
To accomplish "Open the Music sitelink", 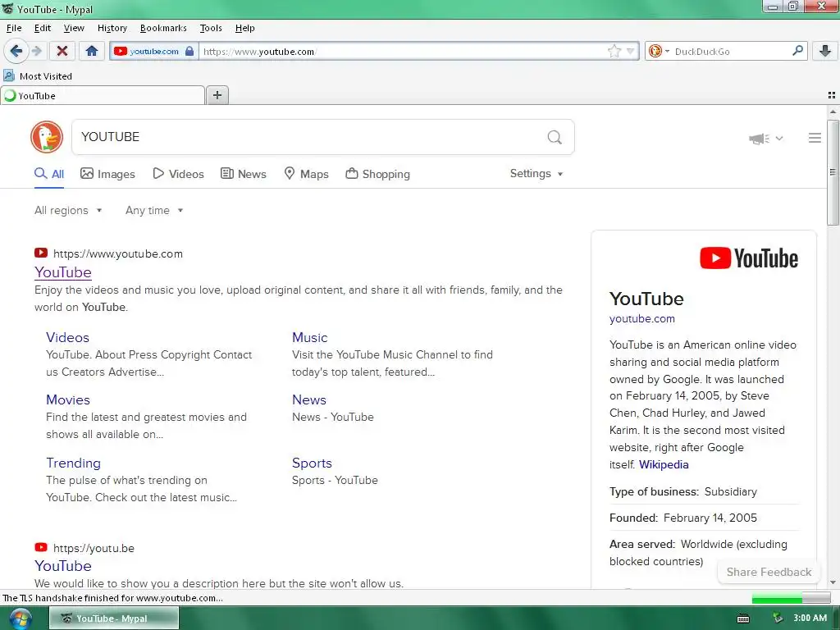I will [309, 337].
